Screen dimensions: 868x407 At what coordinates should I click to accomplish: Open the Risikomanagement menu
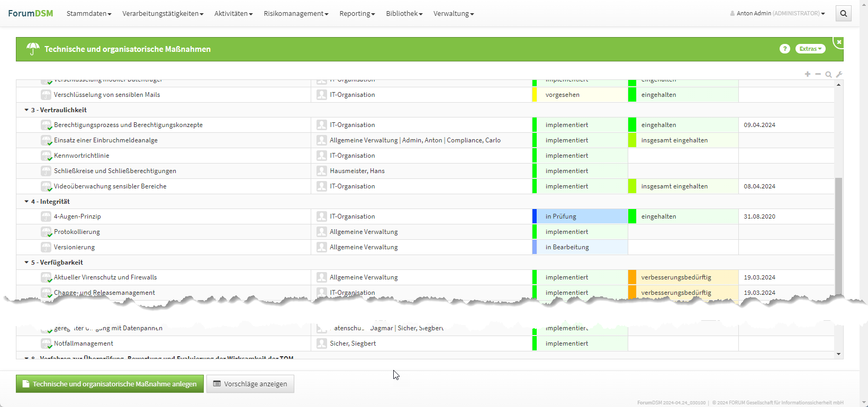[x=295, y=14]
